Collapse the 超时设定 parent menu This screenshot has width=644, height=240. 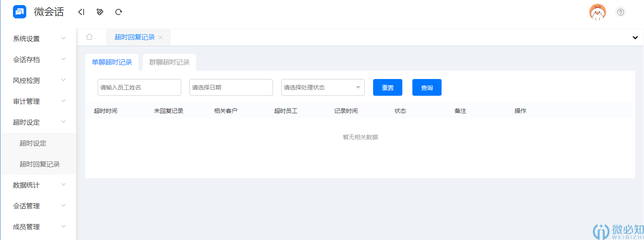point(38,122)
